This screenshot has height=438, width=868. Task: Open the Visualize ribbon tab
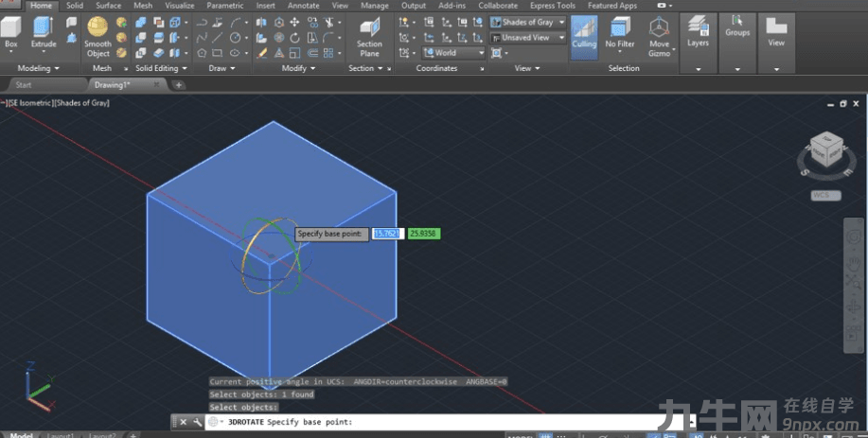(180, 6)
